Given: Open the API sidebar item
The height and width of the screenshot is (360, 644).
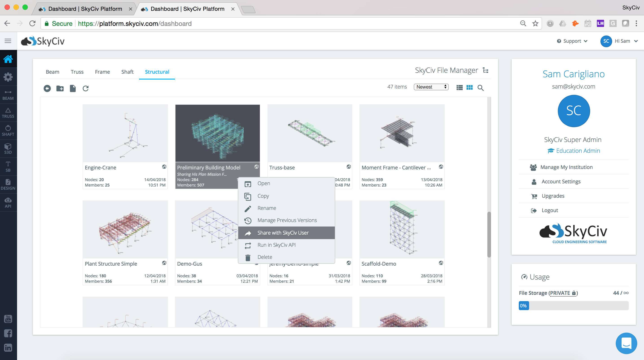Looking at the screenshot, I should (x=8, y=202).
